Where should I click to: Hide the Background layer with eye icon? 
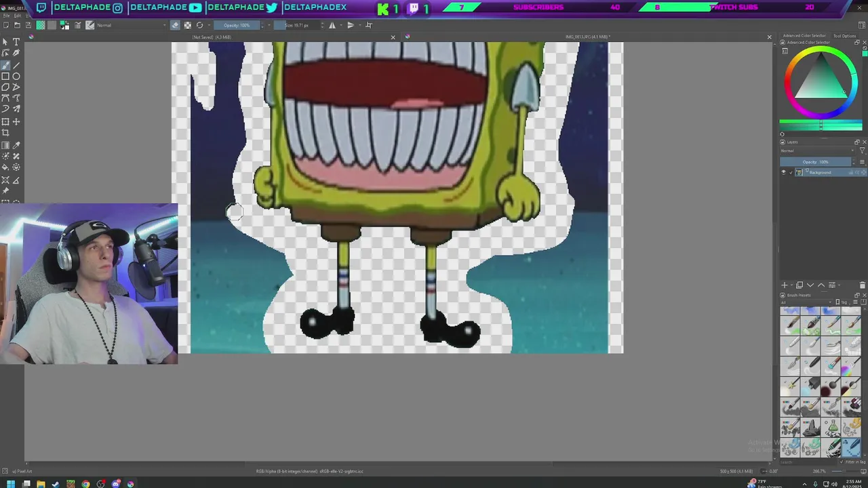point(783,172)
